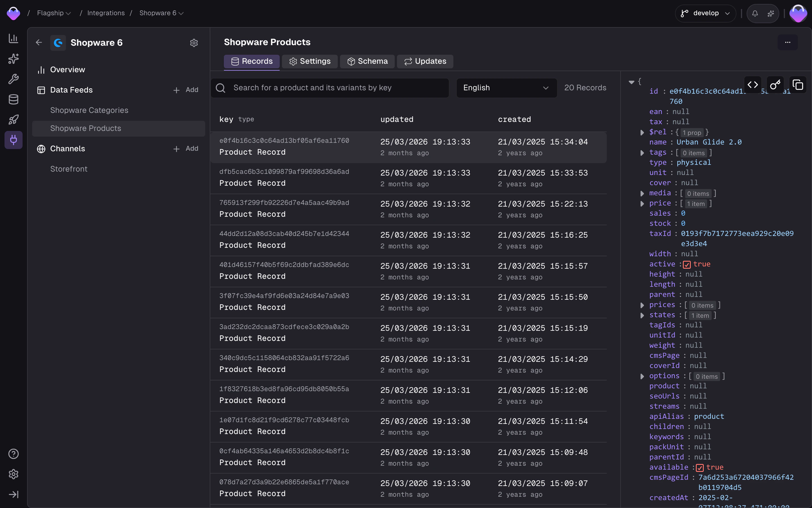The image size is (812, 508).
Task: Toggle the available true checkbox
Action: (x=700, y=468)
